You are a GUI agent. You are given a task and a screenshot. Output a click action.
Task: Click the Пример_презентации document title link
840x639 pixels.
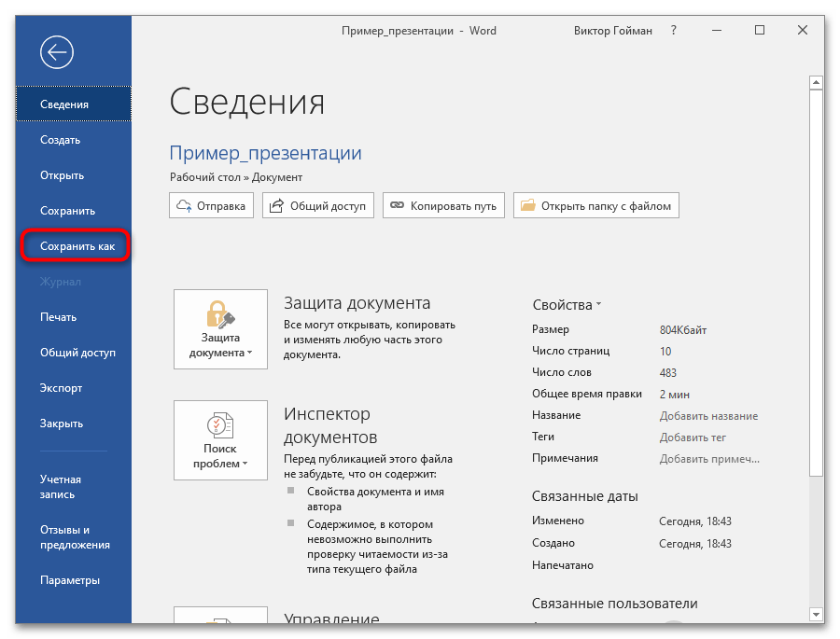[266, 153]
